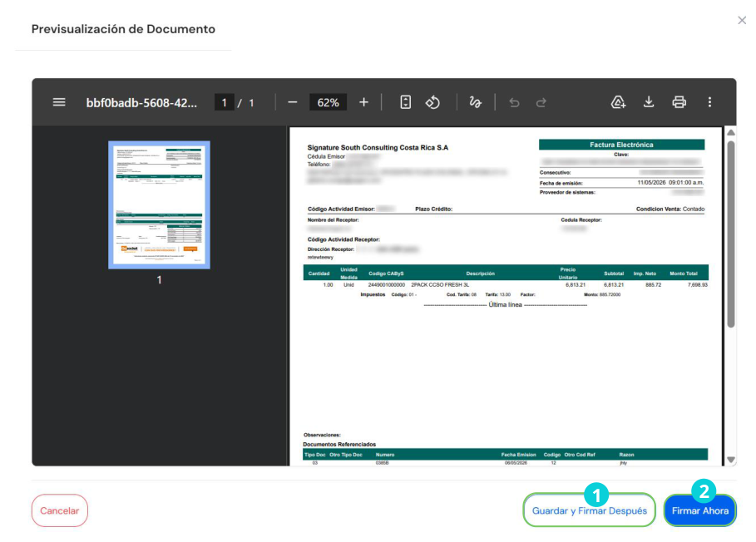The image size is (756, 542).
Task: Click the Observaciones label
Action: pyautogui.click(x=322, y=435)
